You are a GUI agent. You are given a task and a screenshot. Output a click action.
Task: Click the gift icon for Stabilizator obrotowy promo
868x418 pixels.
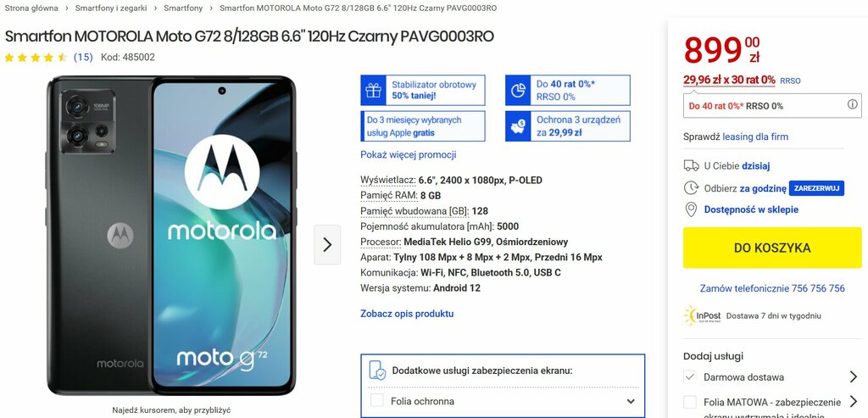pos(373,90)
